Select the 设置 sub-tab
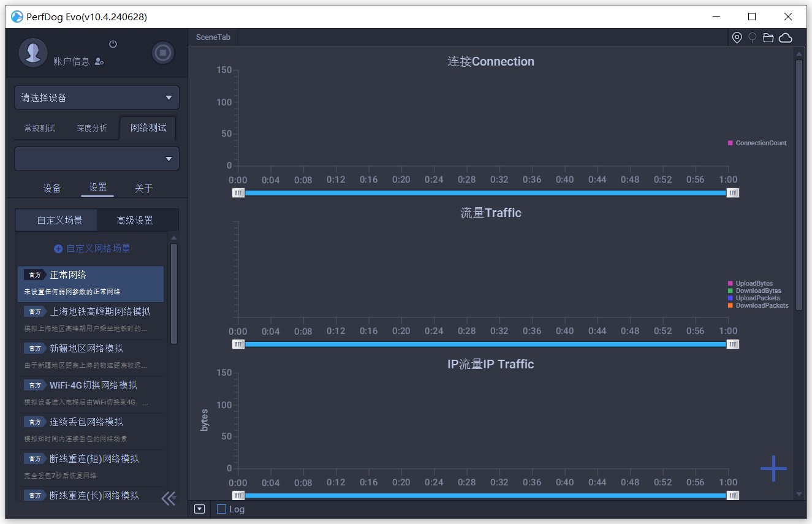Image resolution: width=812 pixels, height=524 pixels. 97,188
